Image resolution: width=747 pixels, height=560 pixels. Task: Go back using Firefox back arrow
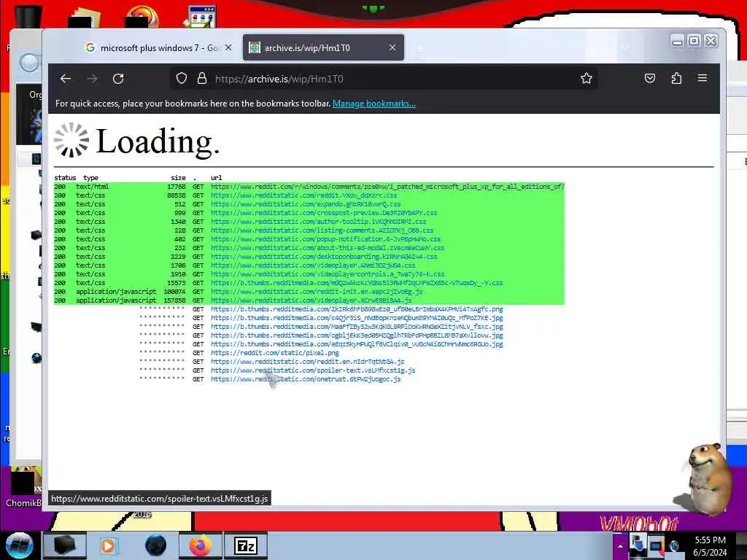66,79
